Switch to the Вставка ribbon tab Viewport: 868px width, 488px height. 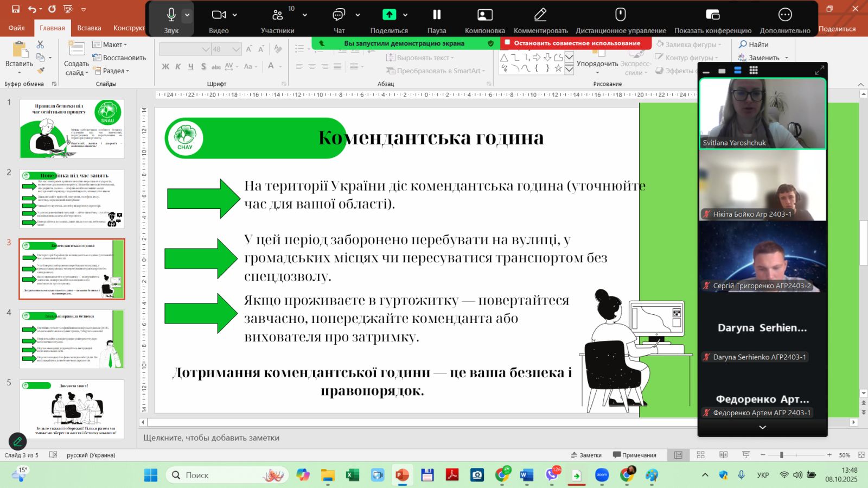[x=89, y=28]
